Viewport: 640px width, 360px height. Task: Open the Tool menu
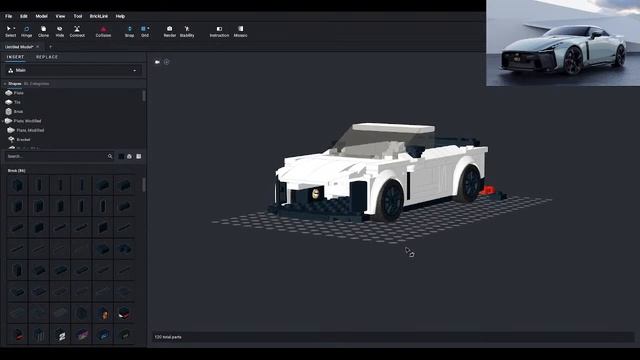click(78, 16)
